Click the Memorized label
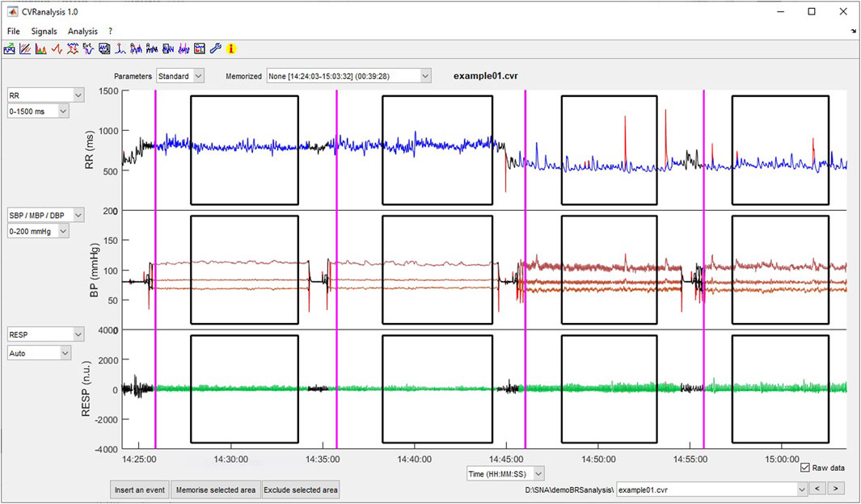861x504 pixels. point(244,76)
